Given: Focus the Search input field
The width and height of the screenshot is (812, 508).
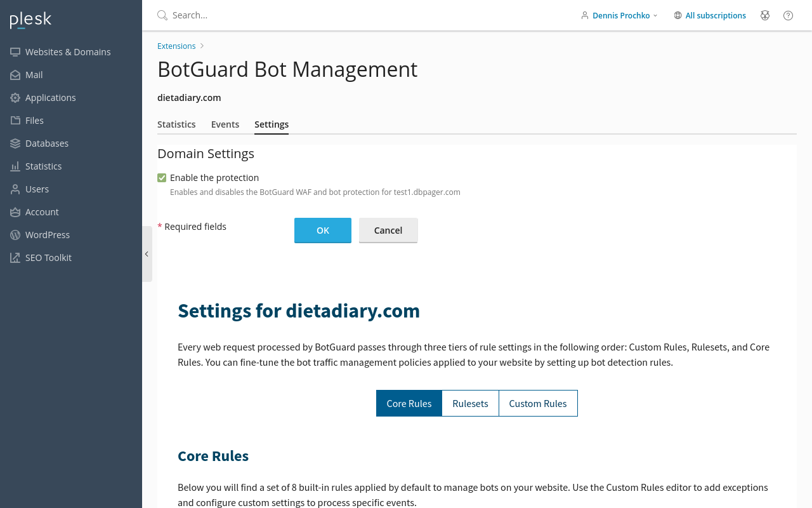Looking at the screenshot, I should [x=362, y=15].
